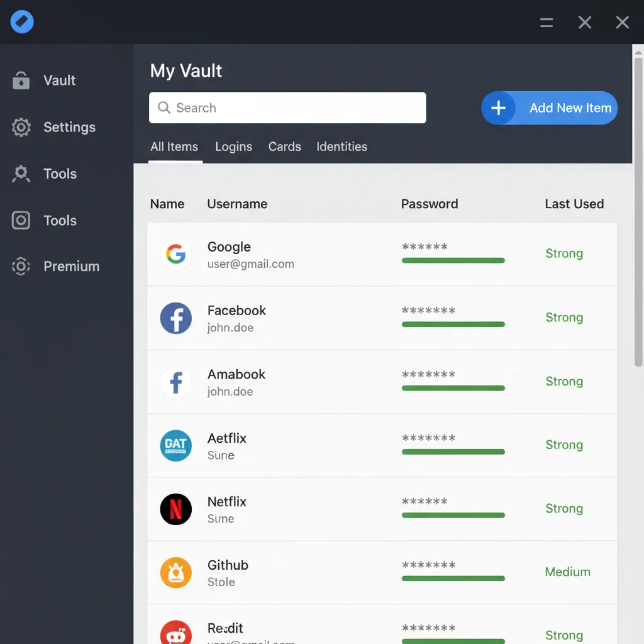
Task: Click the Google logo icon
Action: pos(176,254)
